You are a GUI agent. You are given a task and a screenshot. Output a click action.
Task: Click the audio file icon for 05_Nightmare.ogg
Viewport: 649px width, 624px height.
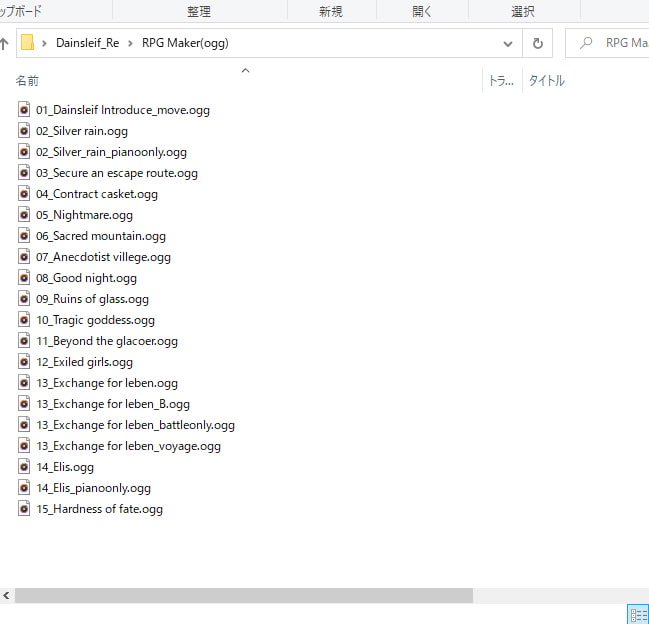tap(25, 215)
